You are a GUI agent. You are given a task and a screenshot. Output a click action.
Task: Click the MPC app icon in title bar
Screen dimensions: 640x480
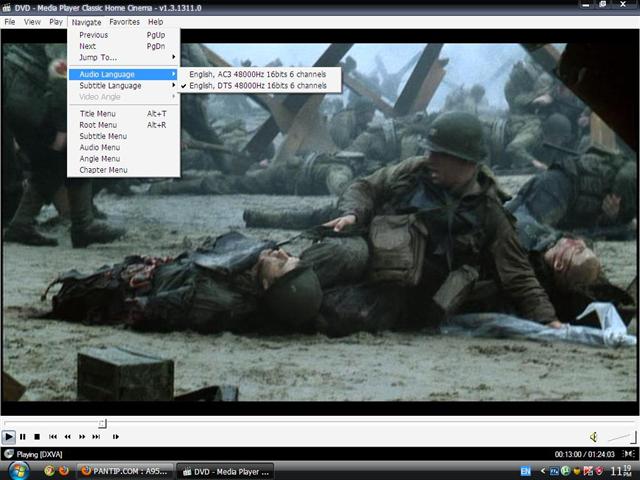coord(6,8)
